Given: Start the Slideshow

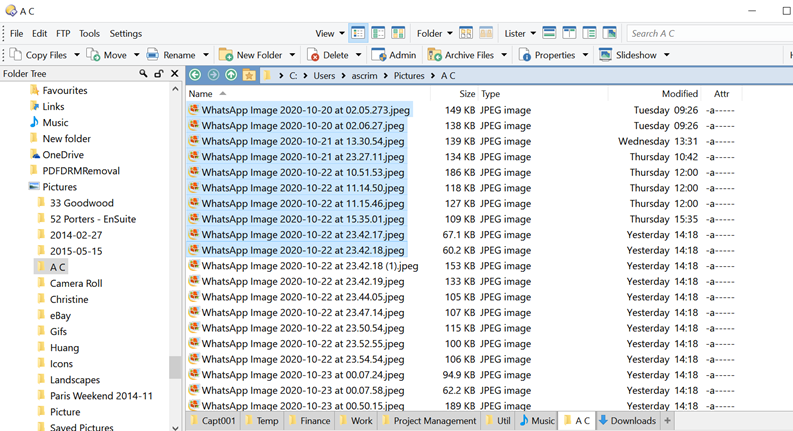Looking at the screenshot, I should pos(628,55).
